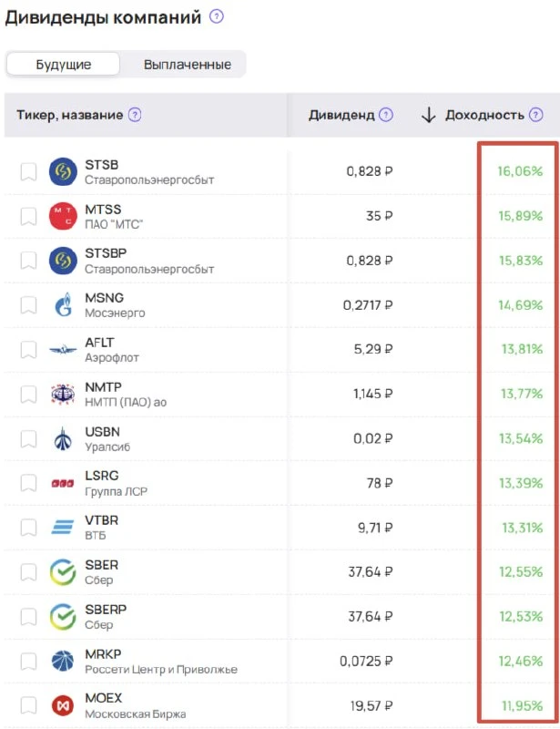Screen dimensions: 560x729
Task: Toggle the bookmark next to LSRG
Action: [28, 483]
